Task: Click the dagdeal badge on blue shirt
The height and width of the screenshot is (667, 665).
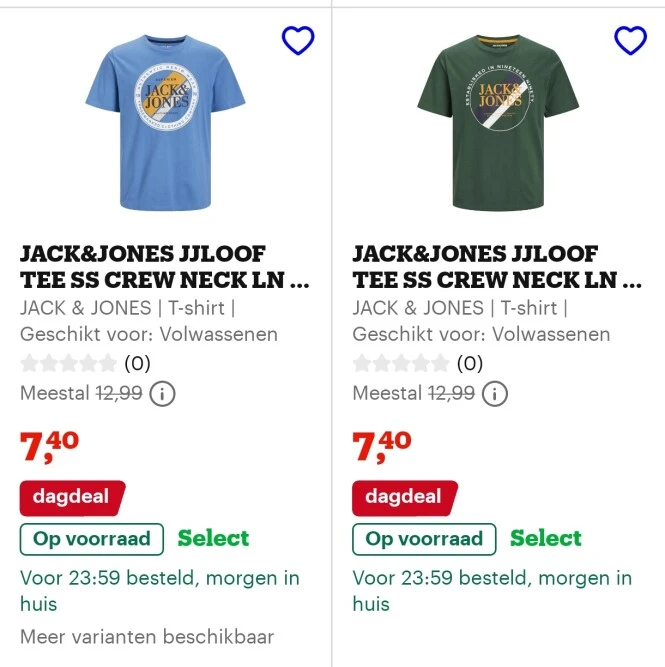Action: pyautogui.click(x=71, y=497)
